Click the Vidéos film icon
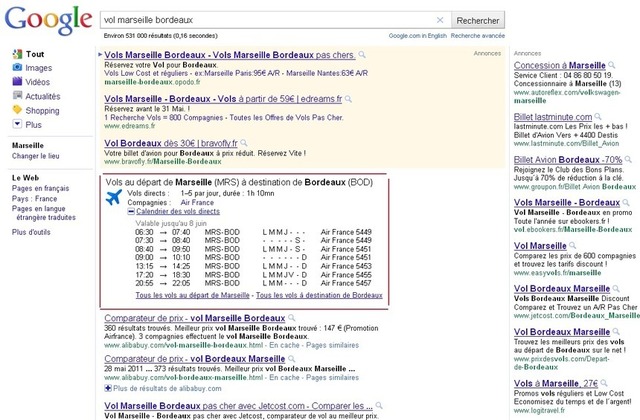Viewport: 640px width, 420px height. tap(17, 81)
